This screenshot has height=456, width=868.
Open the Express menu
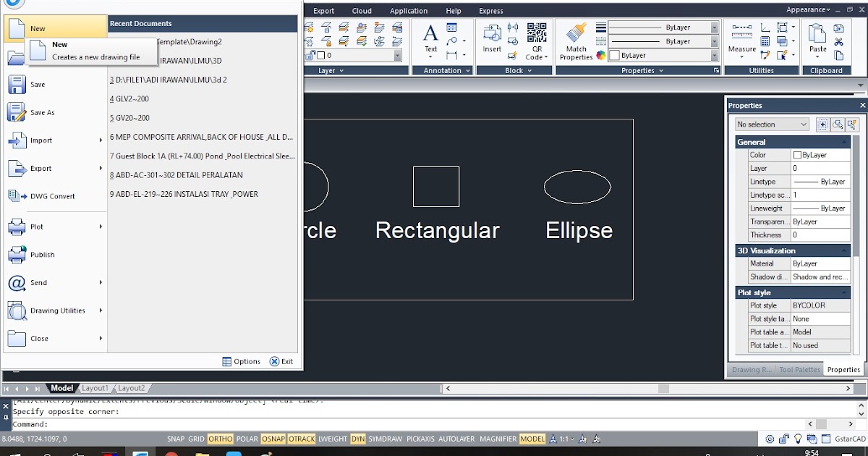click(491, 10)
